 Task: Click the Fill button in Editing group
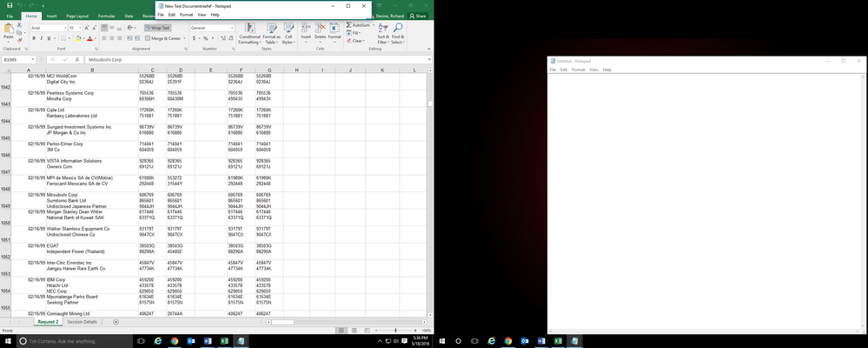354,33
